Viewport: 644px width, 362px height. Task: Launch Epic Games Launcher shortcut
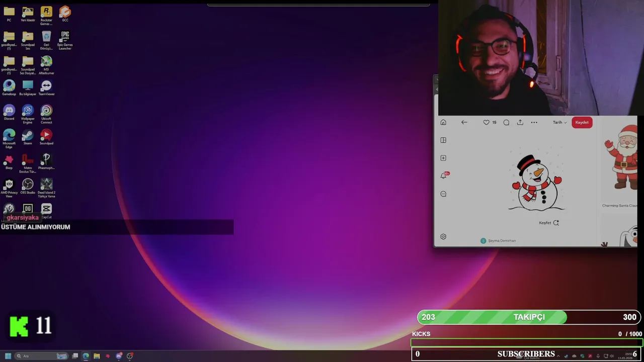[x=65, y=40]
